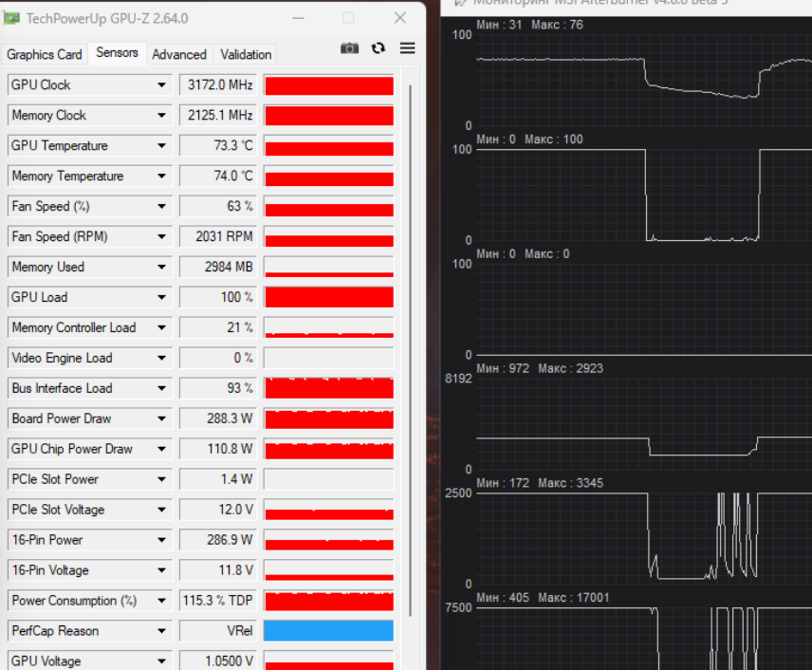
Task: Open the Memory Temperature dropdown
Action: click(162, 177)
